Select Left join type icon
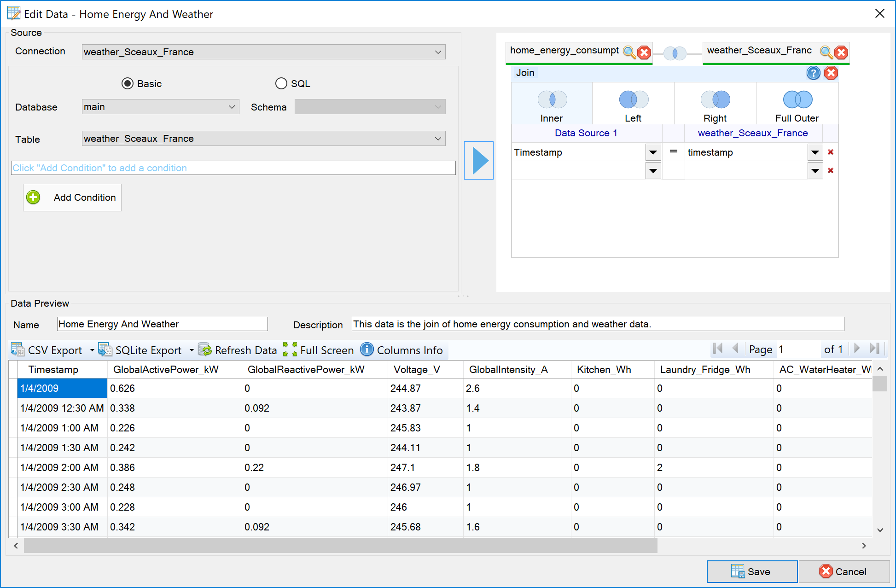The height and width of the screenshot is (588, 896). (x=634, y=99)
